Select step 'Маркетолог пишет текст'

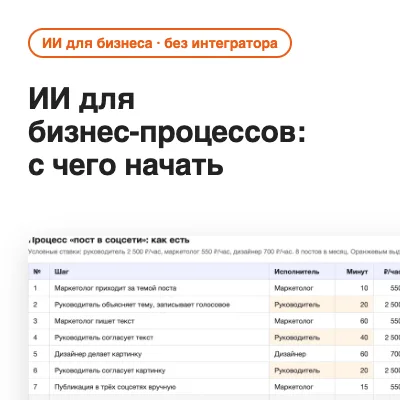[x=94, y=321]
